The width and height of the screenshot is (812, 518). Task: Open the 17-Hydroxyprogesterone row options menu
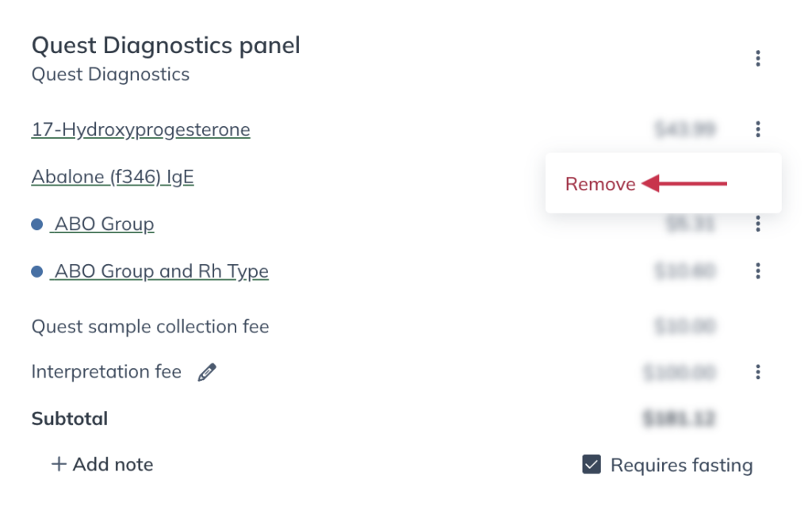(757, 129)
